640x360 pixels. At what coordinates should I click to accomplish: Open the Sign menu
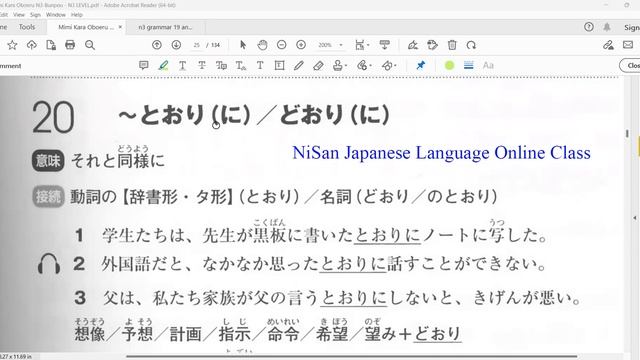(x=36, y=15)
